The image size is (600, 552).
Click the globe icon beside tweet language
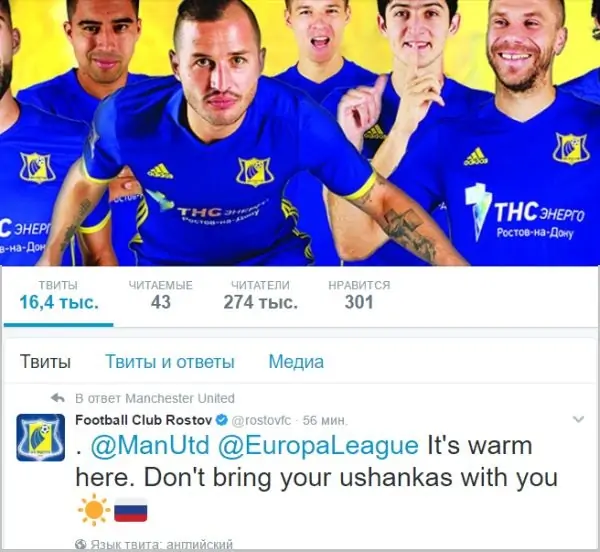pyautogui.click(x=80, y=544)
